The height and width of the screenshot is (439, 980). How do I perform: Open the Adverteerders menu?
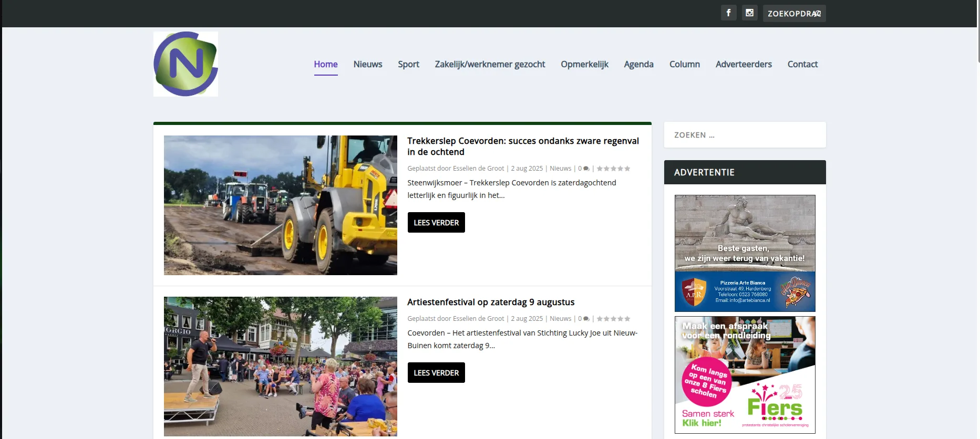click(x=744, y=64)
